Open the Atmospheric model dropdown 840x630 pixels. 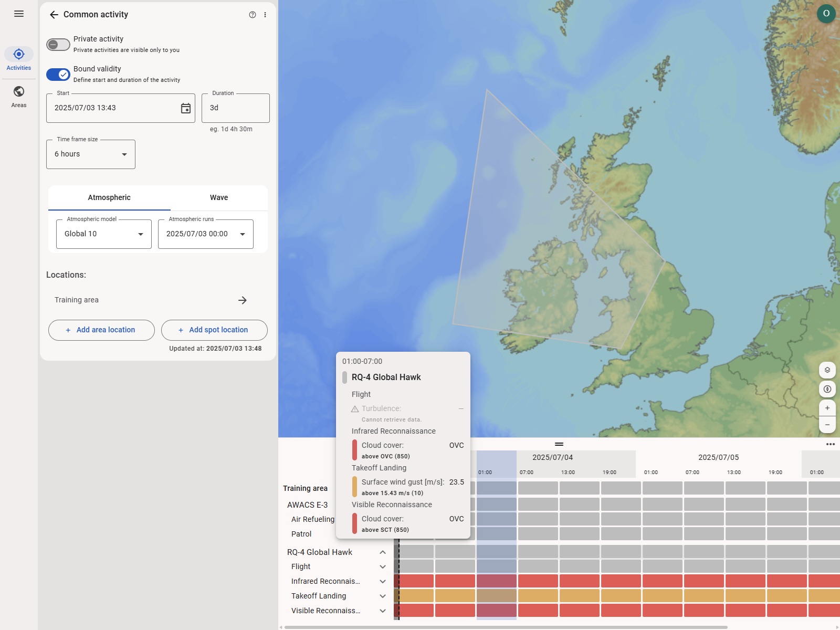coord(104,234)
